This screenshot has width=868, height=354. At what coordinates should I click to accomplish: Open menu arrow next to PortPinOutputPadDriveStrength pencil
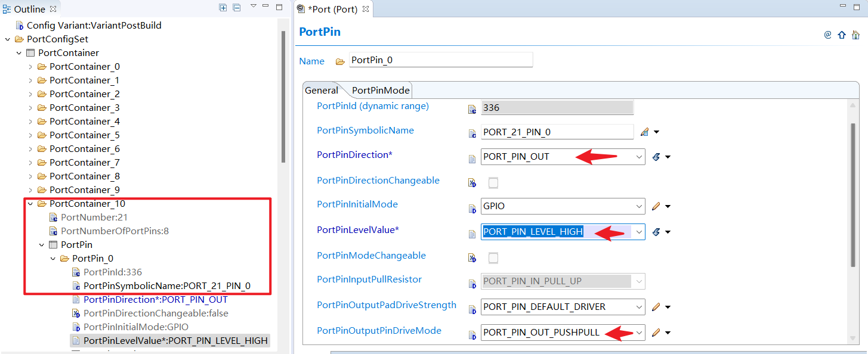pos(668,308)
